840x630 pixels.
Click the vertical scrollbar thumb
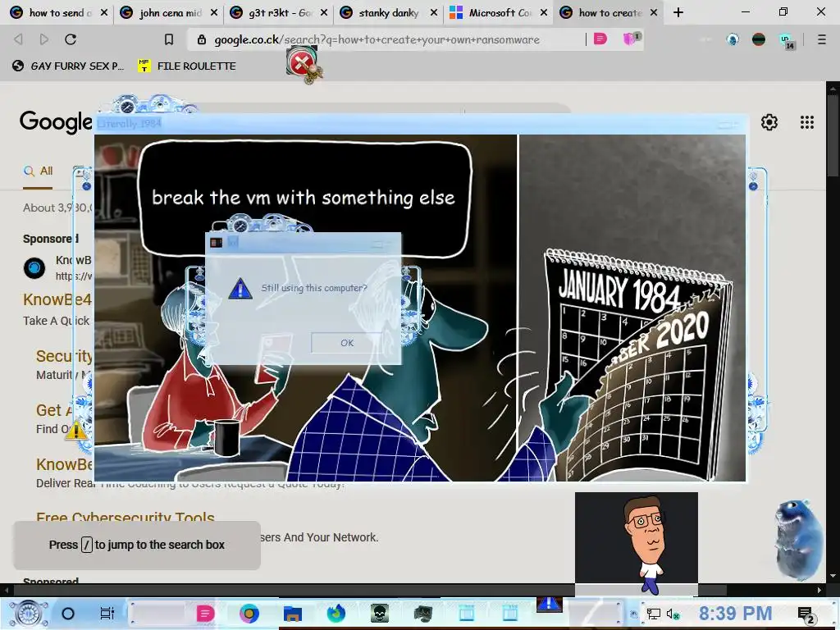click(x=833, y=134)
